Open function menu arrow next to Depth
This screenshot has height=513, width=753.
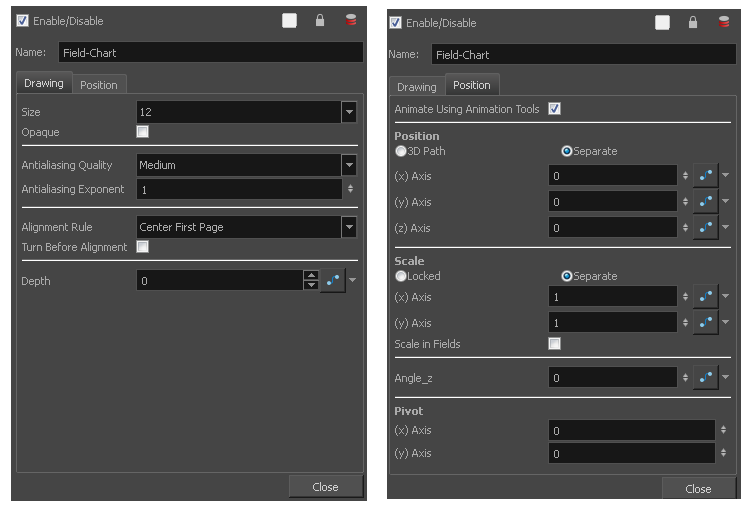pyautogui.click(x=352, y=280)
